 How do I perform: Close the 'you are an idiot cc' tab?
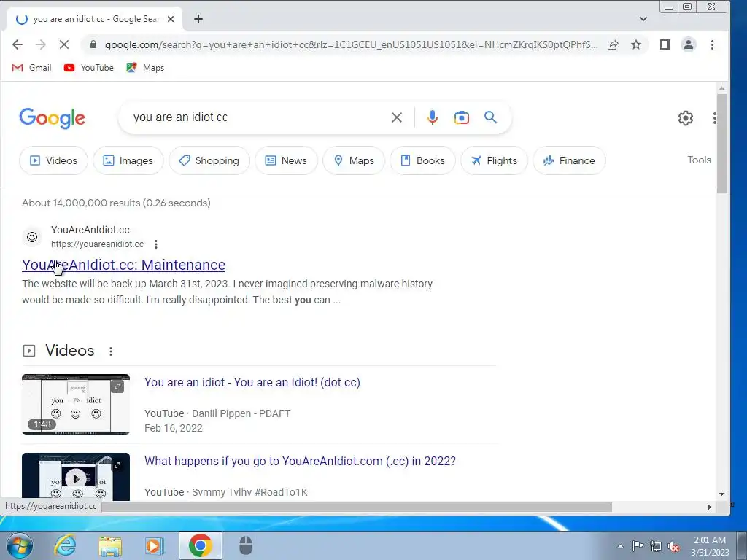pyautogui.click(x=171, y=19)
